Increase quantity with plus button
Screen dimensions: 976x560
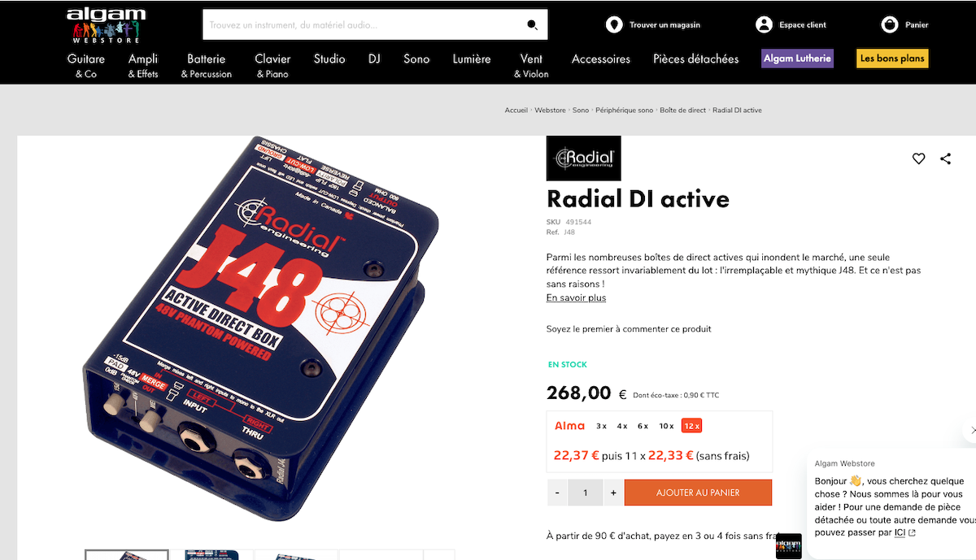click(613, 493)
